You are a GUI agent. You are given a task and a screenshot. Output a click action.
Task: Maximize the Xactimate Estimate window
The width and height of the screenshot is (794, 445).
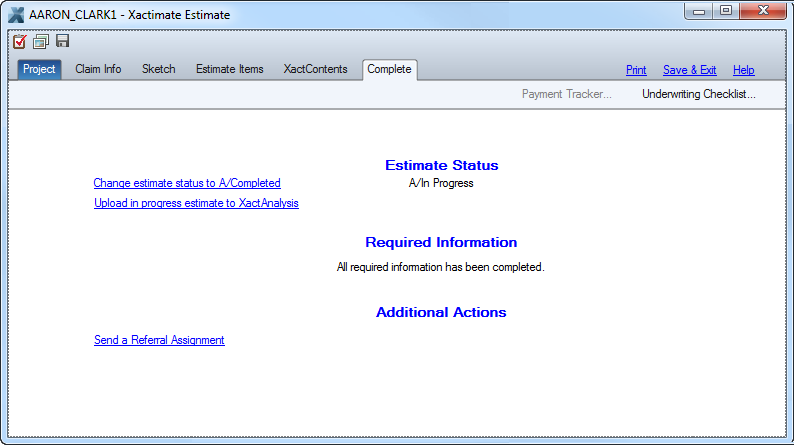point(726,11)
